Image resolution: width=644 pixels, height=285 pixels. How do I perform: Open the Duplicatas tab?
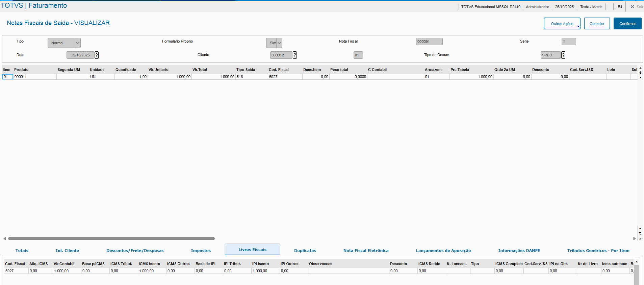point(305,251)
